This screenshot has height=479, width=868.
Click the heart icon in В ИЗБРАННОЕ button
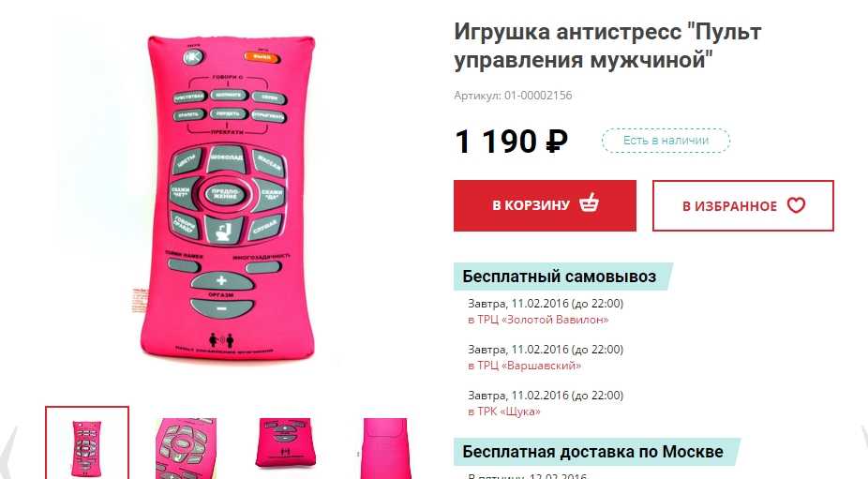pos(797,206)
